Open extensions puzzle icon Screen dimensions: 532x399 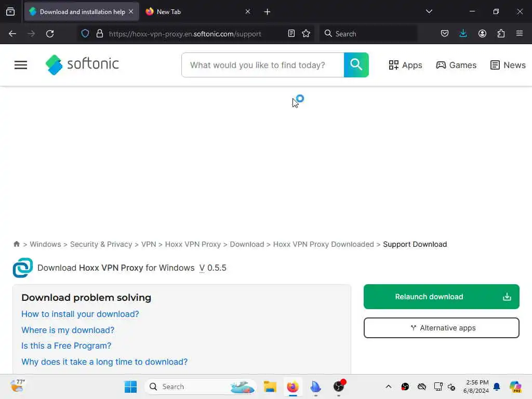tap(501, 33)
